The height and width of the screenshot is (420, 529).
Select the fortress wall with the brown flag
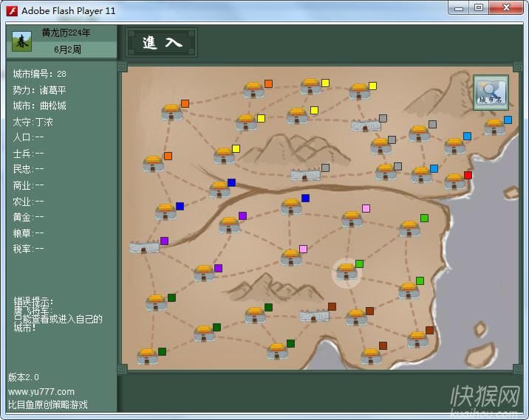(x=314, y=315)
